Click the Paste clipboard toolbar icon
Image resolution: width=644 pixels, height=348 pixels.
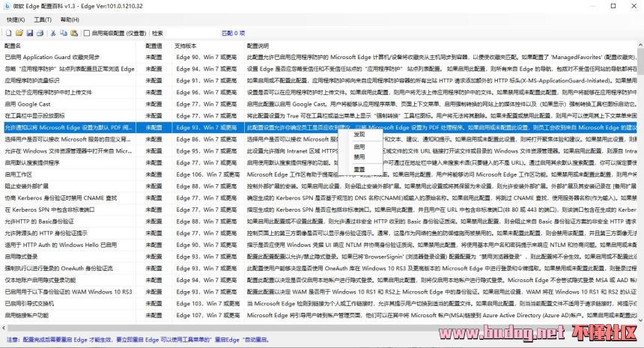pyautogui.click(x=74, y=33)
